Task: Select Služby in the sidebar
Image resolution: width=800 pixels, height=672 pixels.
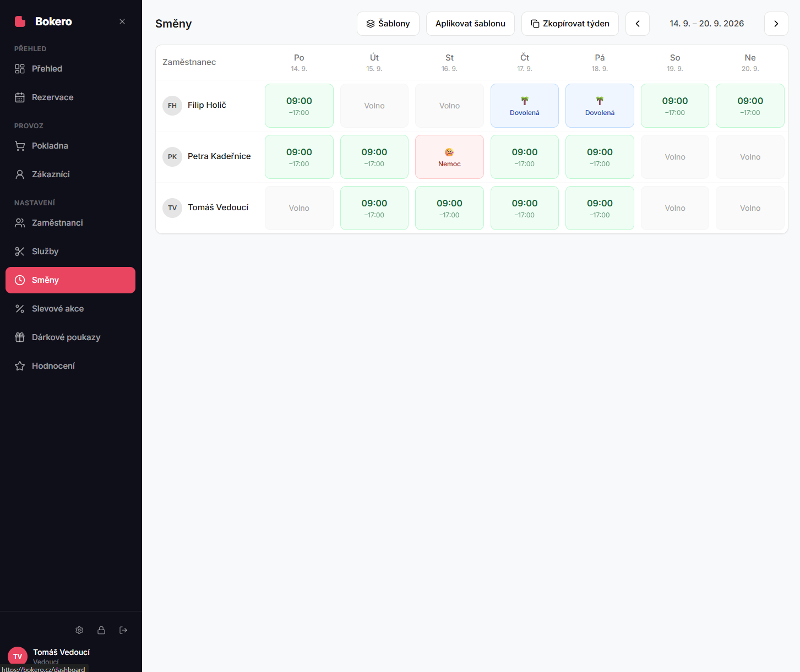Action: pyautogui.click(x=70, y=252)
